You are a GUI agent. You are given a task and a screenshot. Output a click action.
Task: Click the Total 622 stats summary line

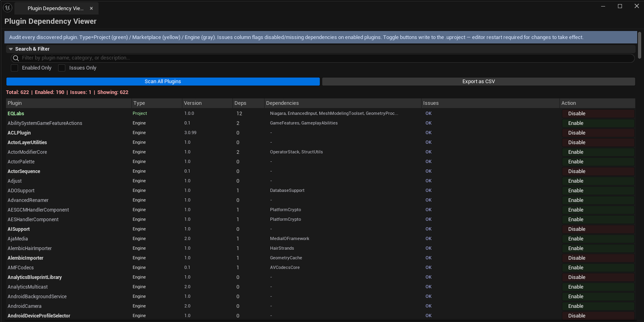[67, 92]
